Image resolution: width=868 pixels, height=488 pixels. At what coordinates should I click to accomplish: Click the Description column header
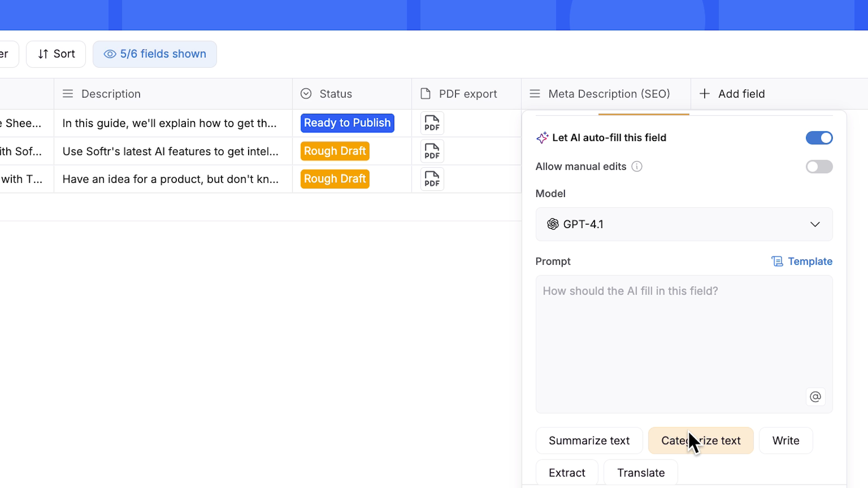(x=111, y=94)
